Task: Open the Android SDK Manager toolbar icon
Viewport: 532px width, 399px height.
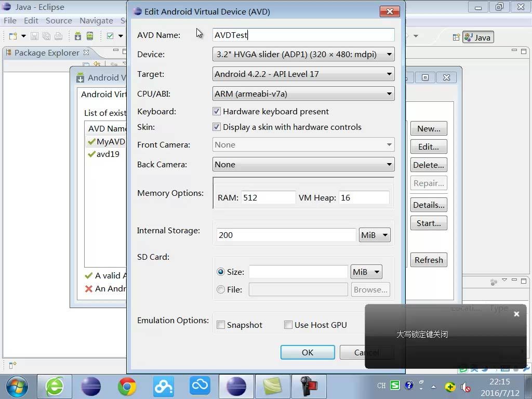Action: pos(78,36)
